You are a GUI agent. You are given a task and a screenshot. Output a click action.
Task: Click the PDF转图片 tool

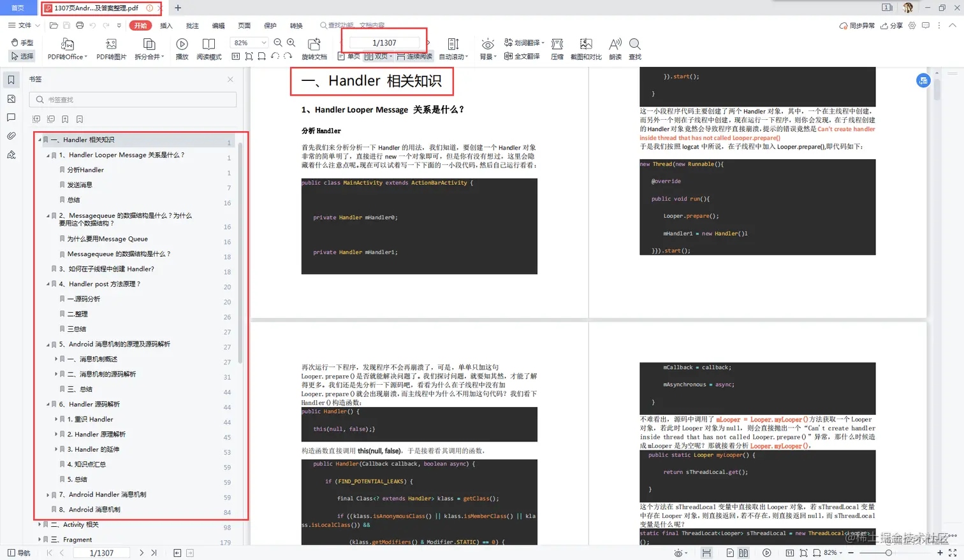111,49
